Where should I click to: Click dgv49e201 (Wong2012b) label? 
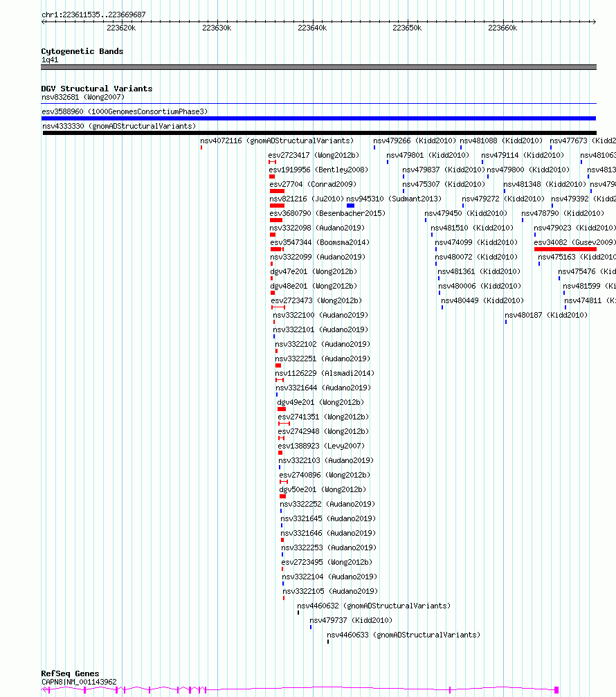click(320, 402)
